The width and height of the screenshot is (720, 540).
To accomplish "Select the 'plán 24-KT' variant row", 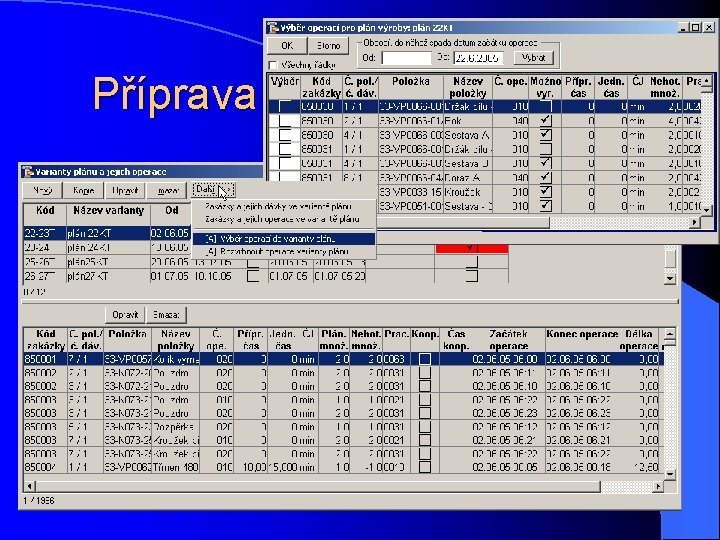I will click(107, 248).
